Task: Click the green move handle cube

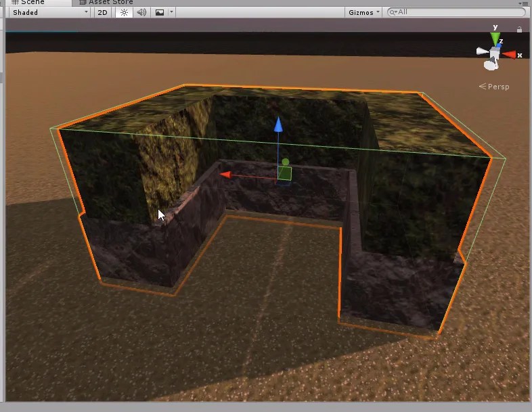Action: pyautogui.click(x=285, y=173)
